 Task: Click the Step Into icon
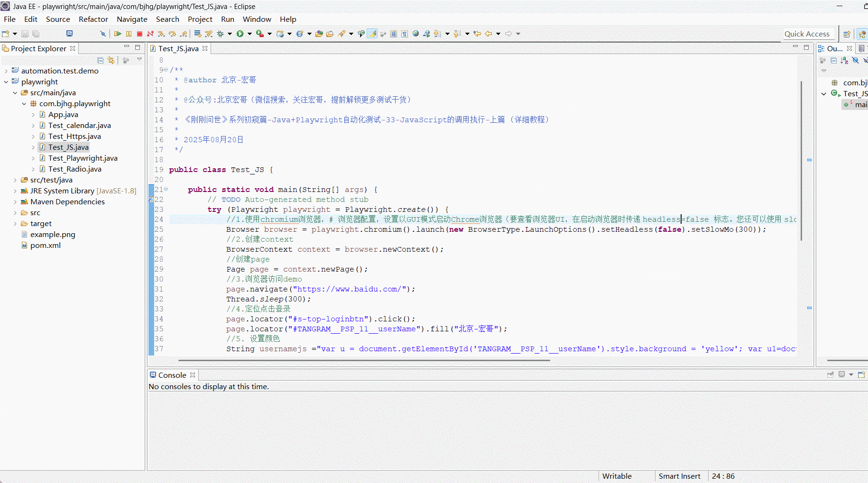[x=161, y=34]
